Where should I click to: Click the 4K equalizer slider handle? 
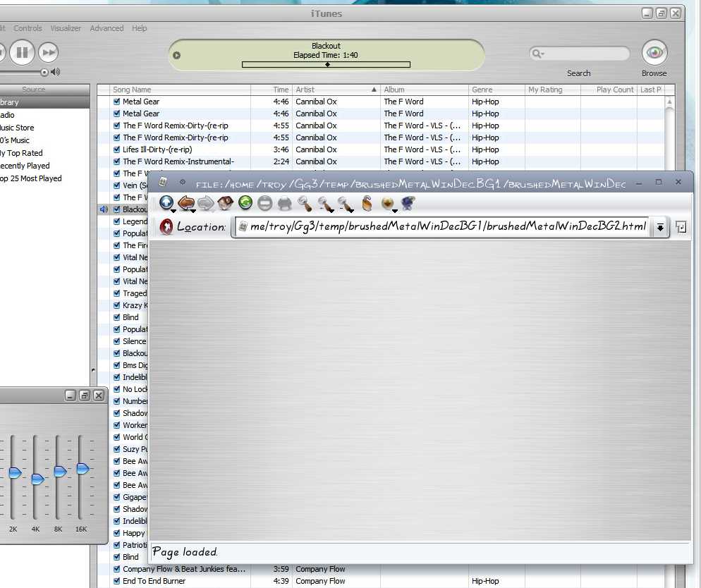[x=37, y=479]
